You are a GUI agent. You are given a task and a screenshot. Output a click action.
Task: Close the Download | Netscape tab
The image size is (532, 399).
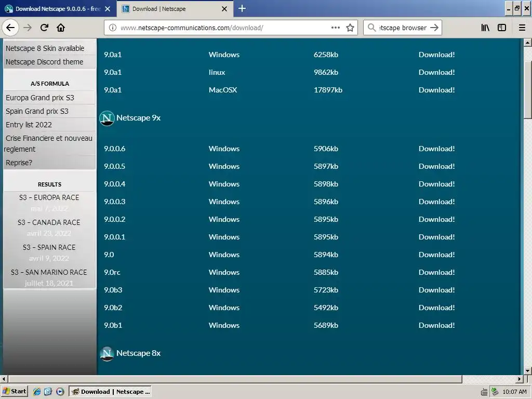(x=224, y=9)
